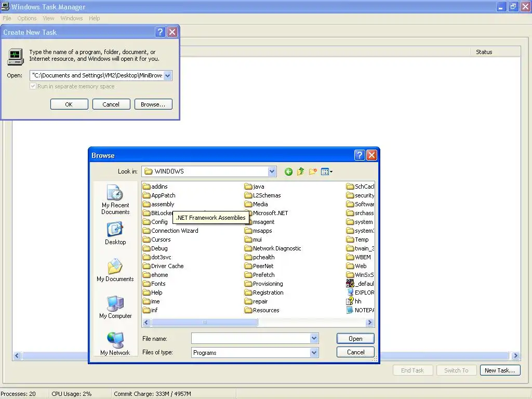Select the Media folder
532x399 pixels.
[256, 204]
